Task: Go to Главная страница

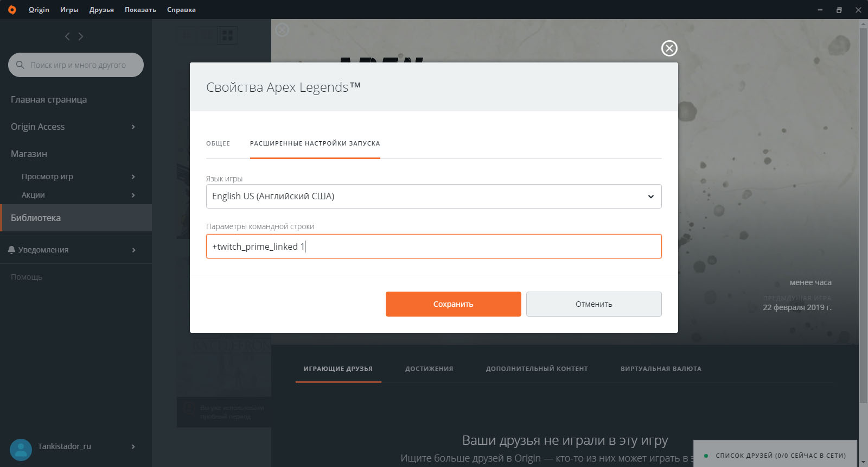Action: tap(49, 99)
